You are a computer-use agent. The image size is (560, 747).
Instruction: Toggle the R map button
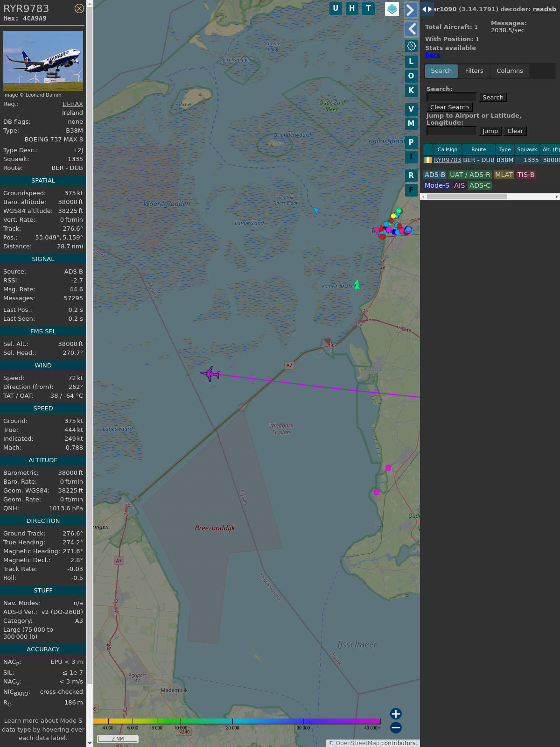pyautogui.click(x=411, y=176)
